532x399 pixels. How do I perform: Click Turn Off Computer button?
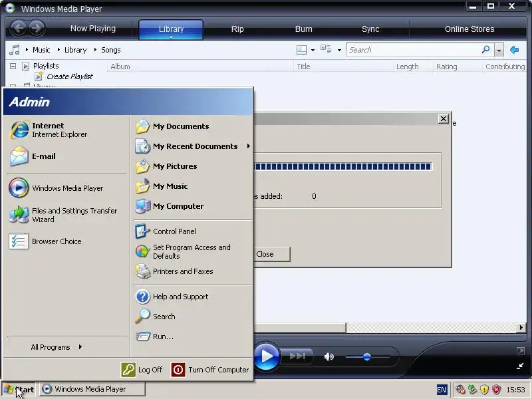210,370
